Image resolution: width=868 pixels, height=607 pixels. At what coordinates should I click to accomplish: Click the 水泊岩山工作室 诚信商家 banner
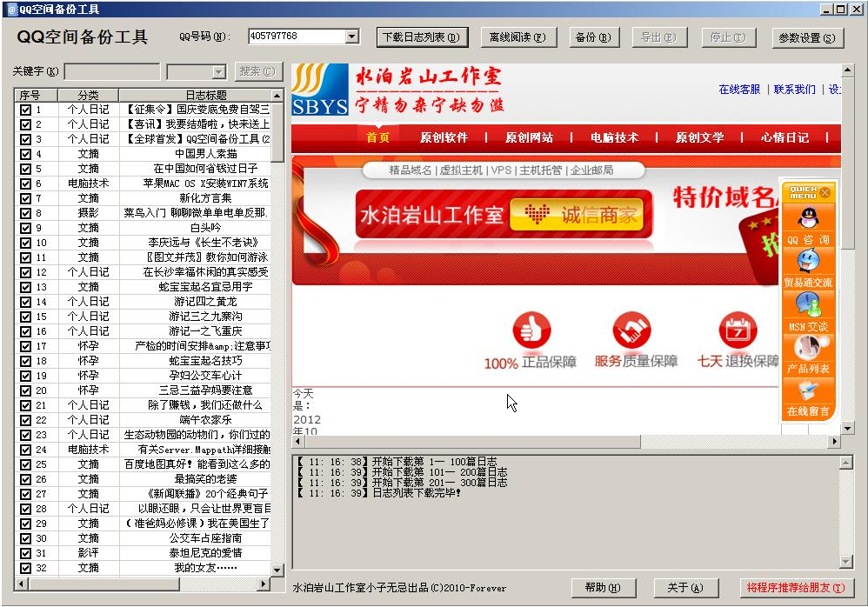[x=504, y=215]
